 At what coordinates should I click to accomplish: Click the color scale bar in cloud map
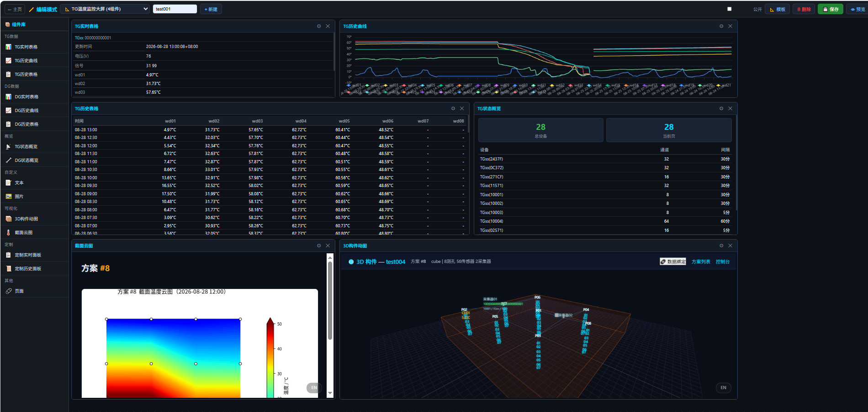[270, 359]
